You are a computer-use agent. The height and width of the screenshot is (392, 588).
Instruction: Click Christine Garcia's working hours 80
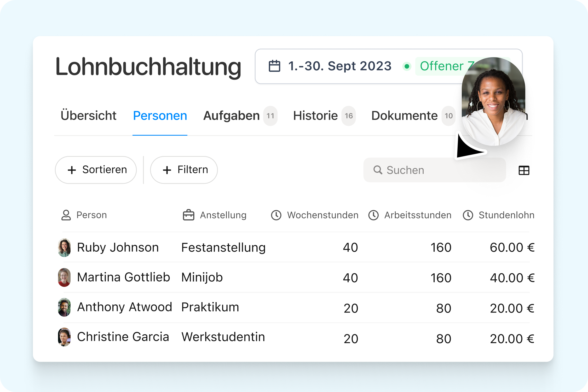pyautogui.click(x=444, y=339)
